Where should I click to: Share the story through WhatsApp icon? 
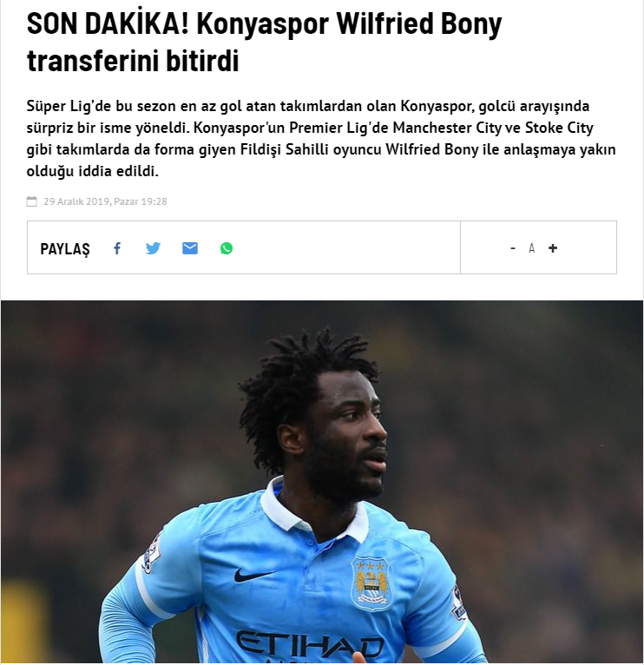pos(227,248)
